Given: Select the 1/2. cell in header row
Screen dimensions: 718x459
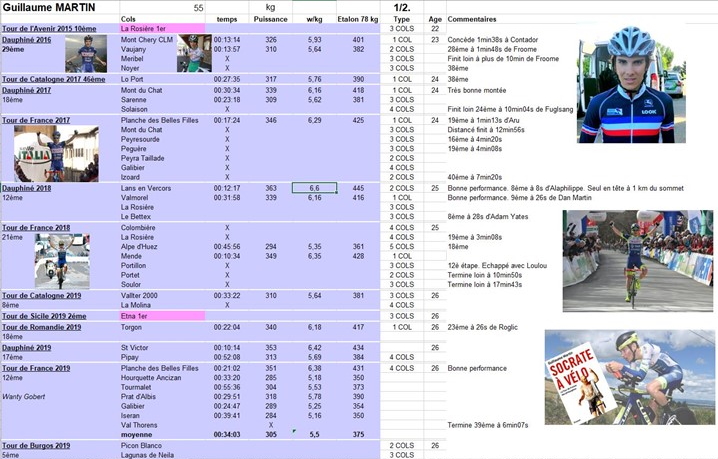Looking at the screenshot, I should tap(402, 7).
